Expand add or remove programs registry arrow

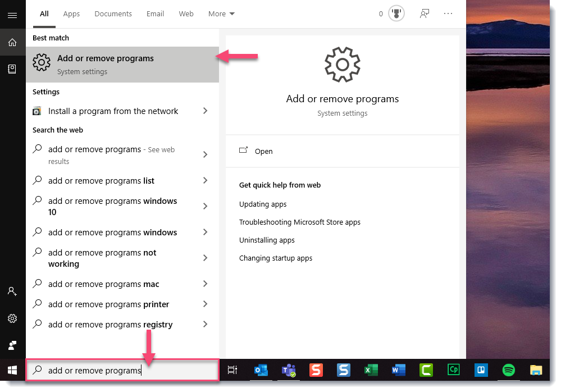[x=206, y=325]
